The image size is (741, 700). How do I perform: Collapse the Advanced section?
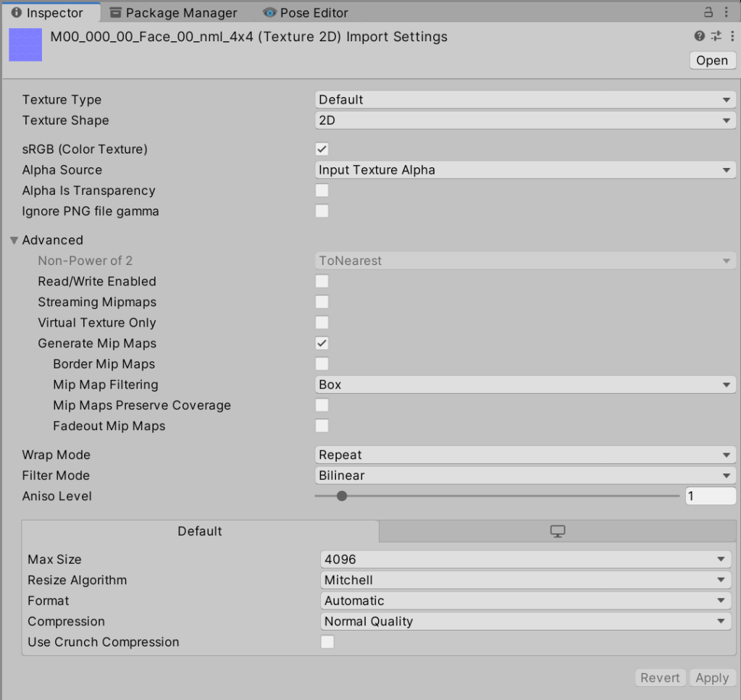pos(14,240)
